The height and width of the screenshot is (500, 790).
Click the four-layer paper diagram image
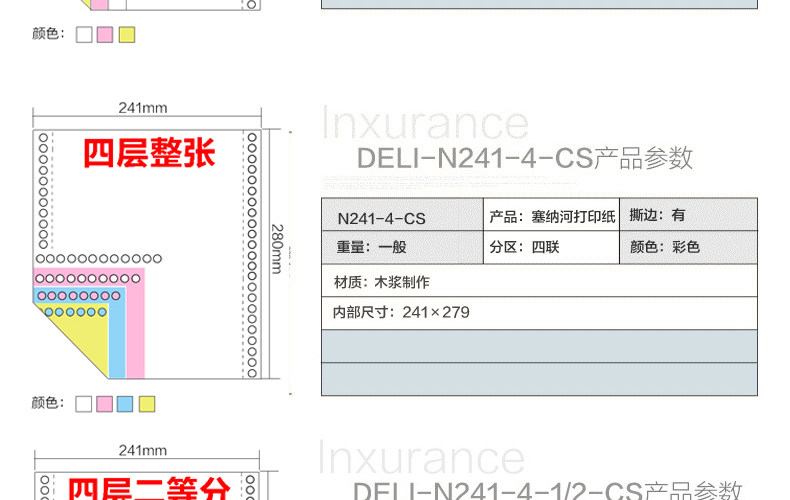pyautogui.click(x=147, y=254)
